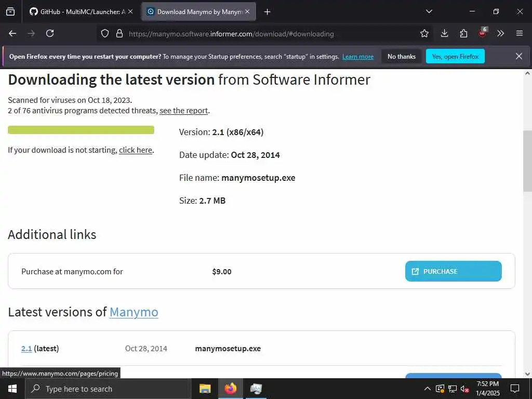This screenshot has height=399, width=532.
Task: Expand the list all tabs dropdown
Action: (x=429, y=11)
